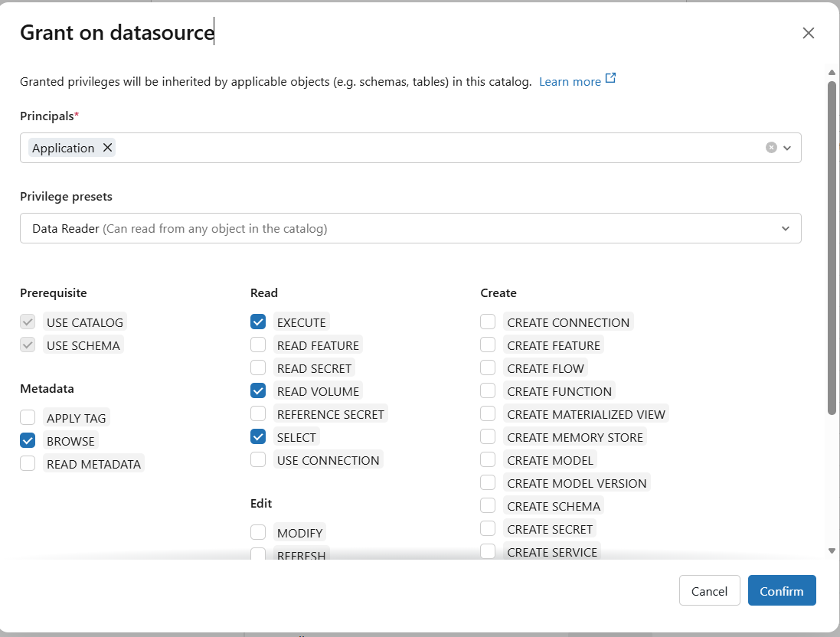This screenshot has height=637, width=840.
Task: Open the Privilege presets dropdown
Action: point(411,228)
